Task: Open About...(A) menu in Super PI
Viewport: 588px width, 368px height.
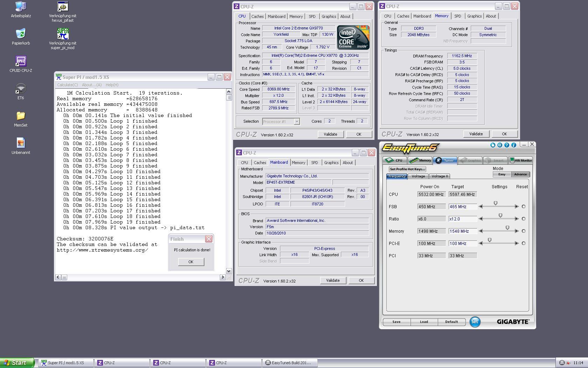Action: 92,85
